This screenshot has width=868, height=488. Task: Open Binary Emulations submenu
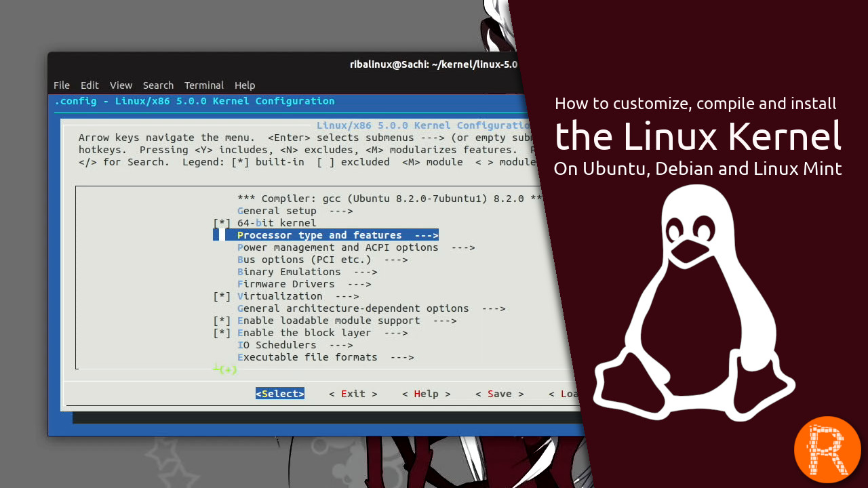(x=307, y=272)
